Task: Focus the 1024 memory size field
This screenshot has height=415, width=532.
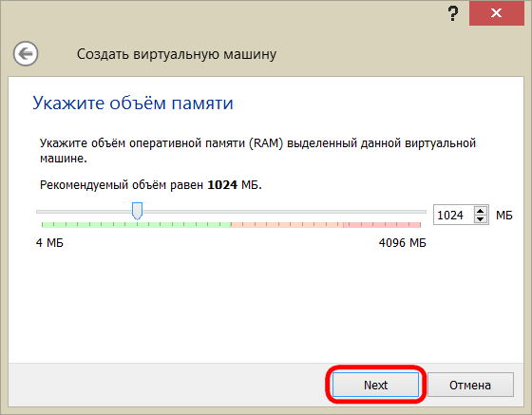Action: [x=454, y=215]
